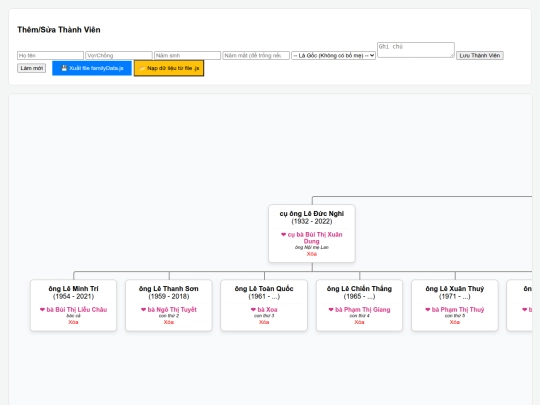The height and width of the screenshot is (405, 540).
Task: Click the (1932 - 2022) years text
Action: [x=312, y=221]
